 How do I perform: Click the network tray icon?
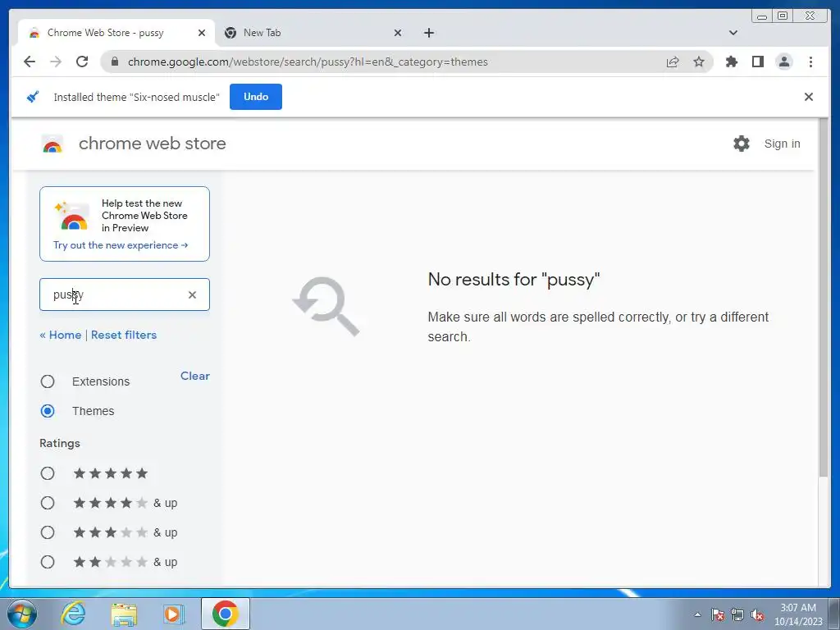tap(737, 614)
